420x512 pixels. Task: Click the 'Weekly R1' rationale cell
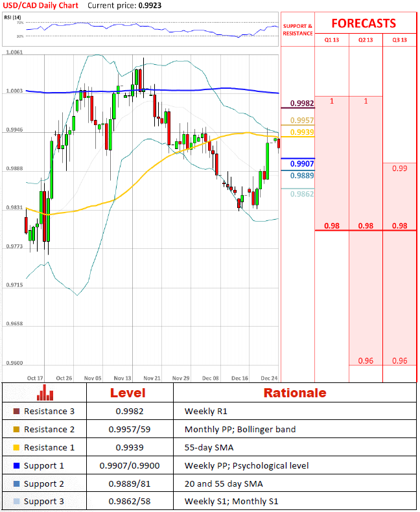[205, 411]
